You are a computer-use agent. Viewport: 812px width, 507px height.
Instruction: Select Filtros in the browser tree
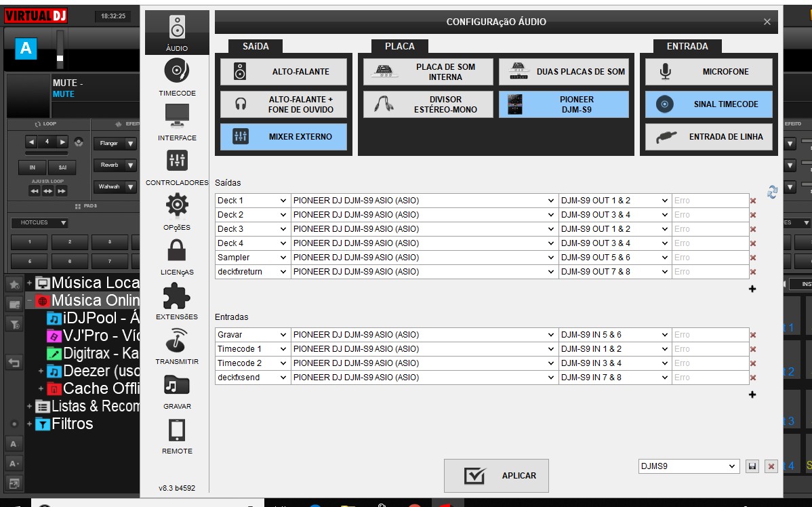tap(65, 424)
